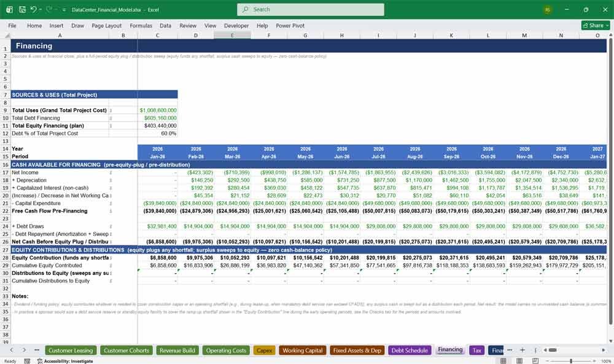Open the Data ribbon tab
Image resolution: width=614 pixels, height=364 pixels.
(165, 25)
